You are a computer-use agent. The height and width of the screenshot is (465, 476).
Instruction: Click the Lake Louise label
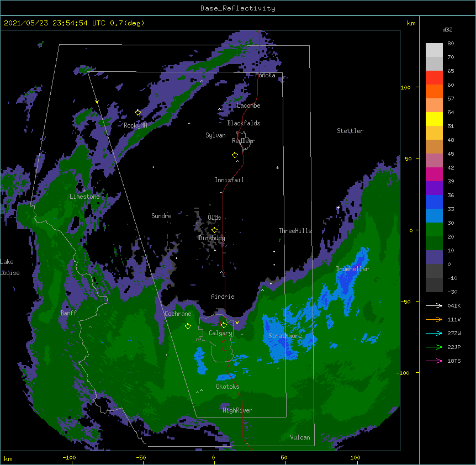[x=10, y=267]
